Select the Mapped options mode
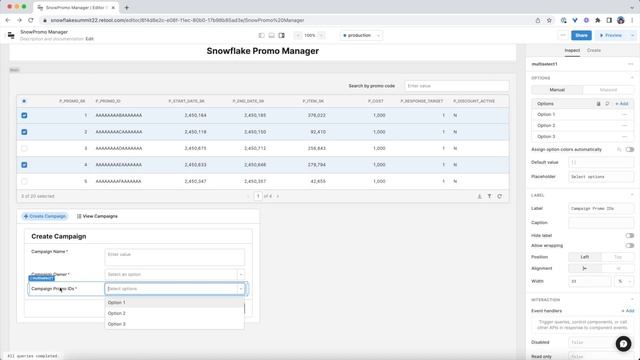The image size is (640, 360). click(608, 90)
